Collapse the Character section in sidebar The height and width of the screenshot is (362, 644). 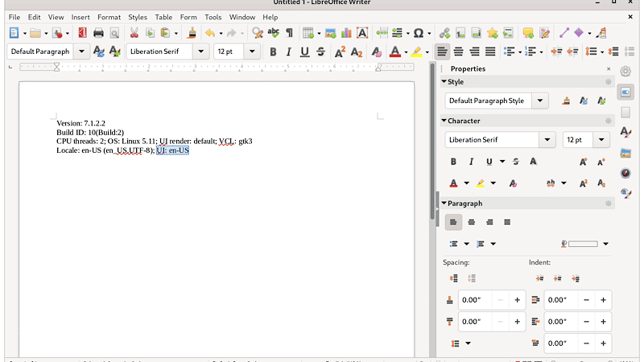point(444,121)
